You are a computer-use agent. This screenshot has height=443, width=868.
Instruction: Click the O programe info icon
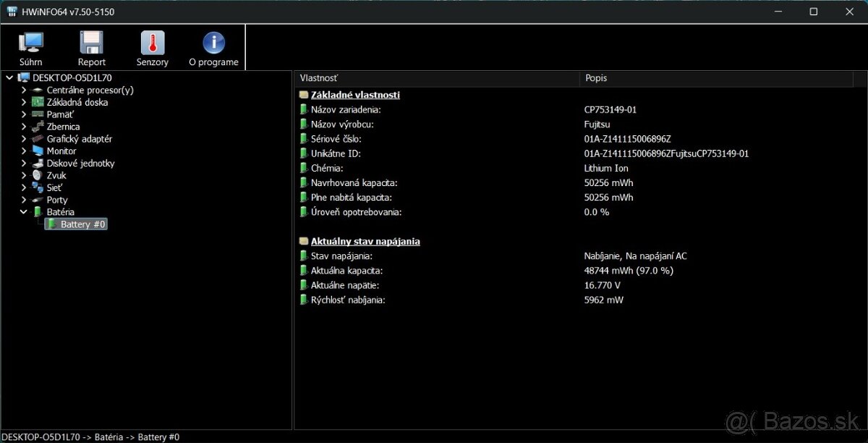pos(213,48)
